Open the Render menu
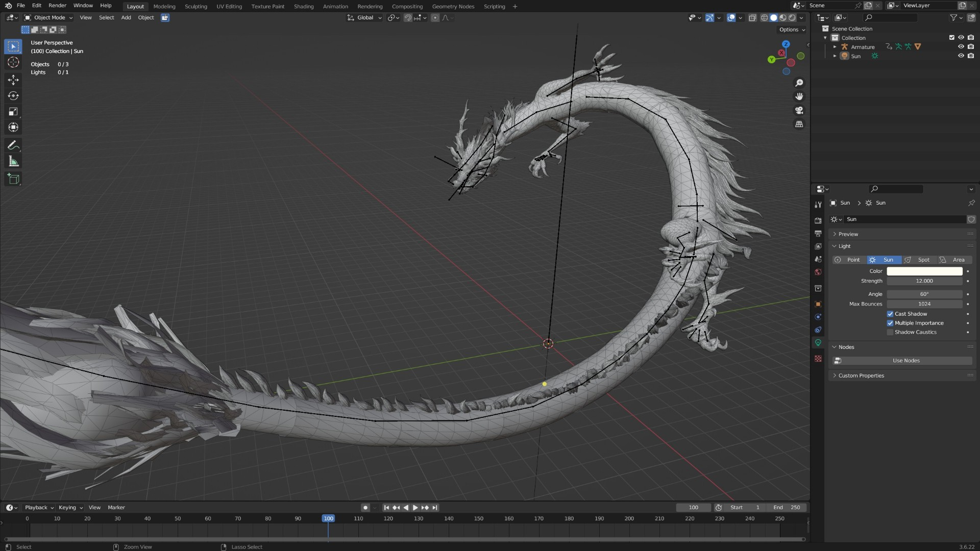980x551 pixels. pos(57,6)
